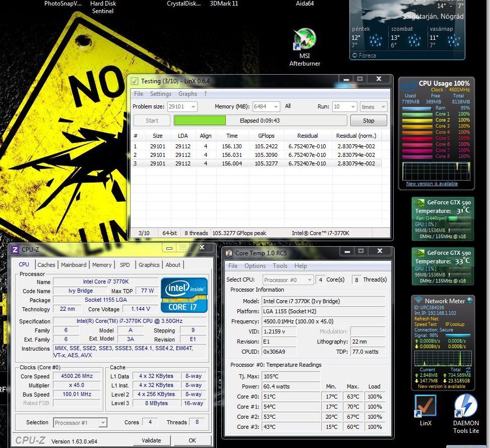Click the Network Meter refresh totals icon
Viewport: 490px width, 448px height.
click(x=468, y=369)
